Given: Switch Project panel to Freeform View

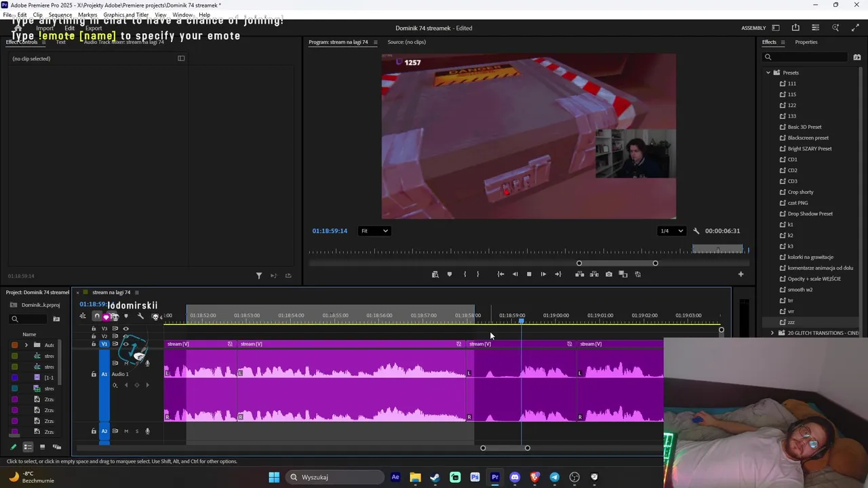Looking at the screenshot, I should [x=57, y=447].
